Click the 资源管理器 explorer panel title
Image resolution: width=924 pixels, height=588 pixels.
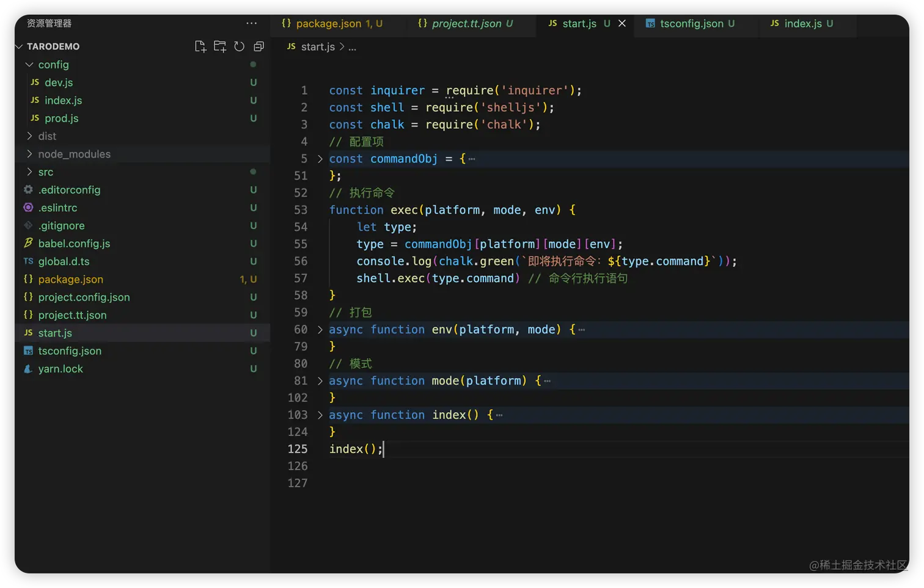[x=50, y=23]
